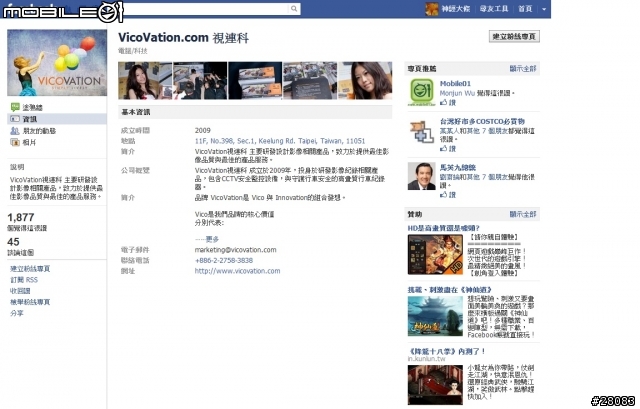This screenshot has height=409, width=640.
Task: Open the 降龍十八掌 內測了 ad title
Action: [x=447, y=351]
